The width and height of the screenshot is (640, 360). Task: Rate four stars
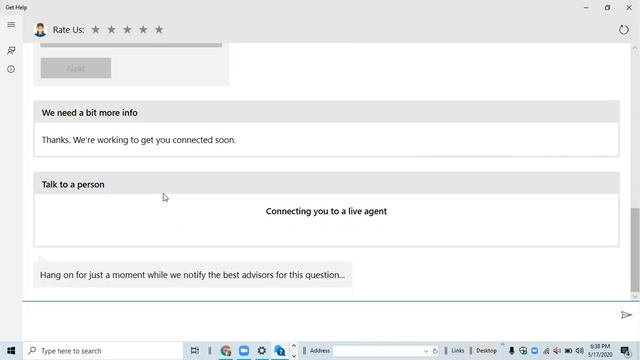(x=143, y=29)
